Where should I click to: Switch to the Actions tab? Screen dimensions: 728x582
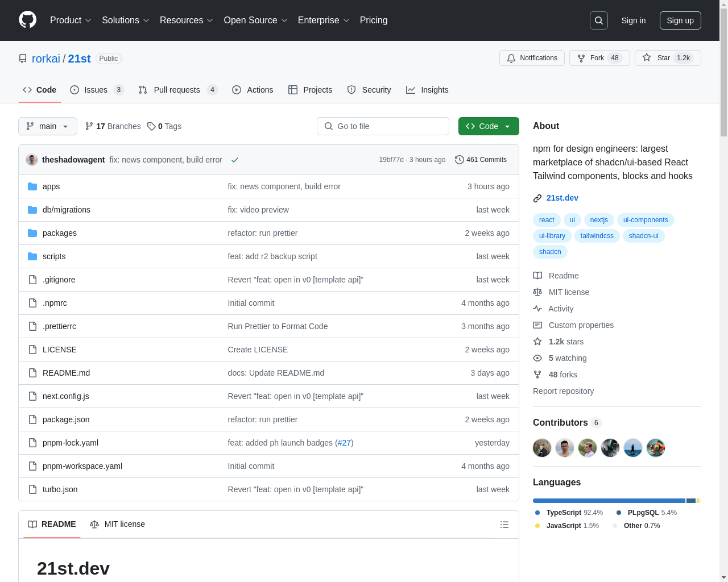pos(253,90)
